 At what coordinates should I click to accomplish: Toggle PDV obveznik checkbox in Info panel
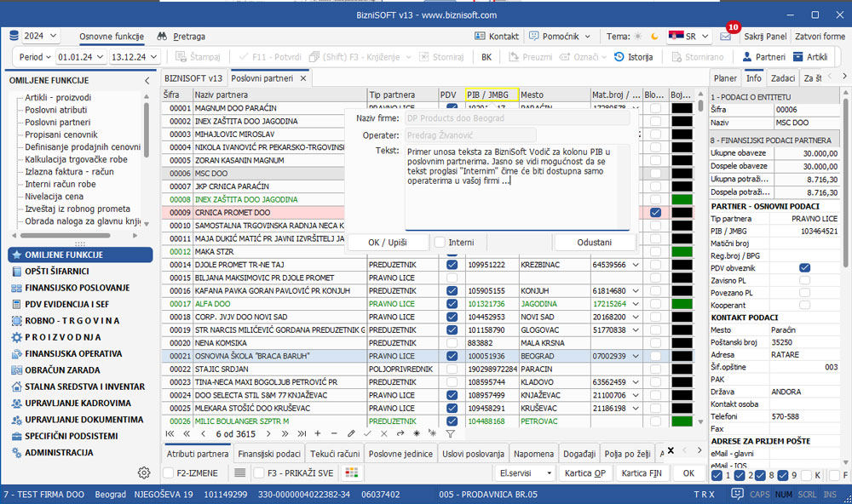[x=804, y=267]
